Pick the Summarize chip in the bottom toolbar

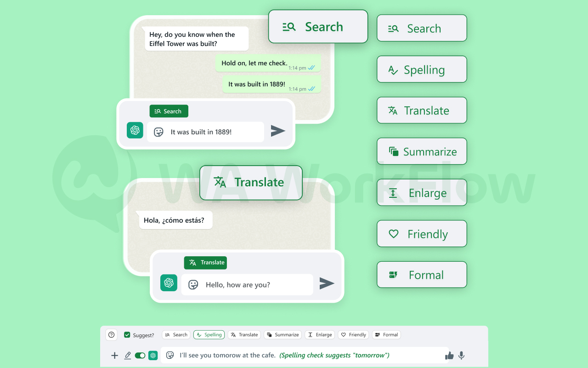(x=283, y=335)
